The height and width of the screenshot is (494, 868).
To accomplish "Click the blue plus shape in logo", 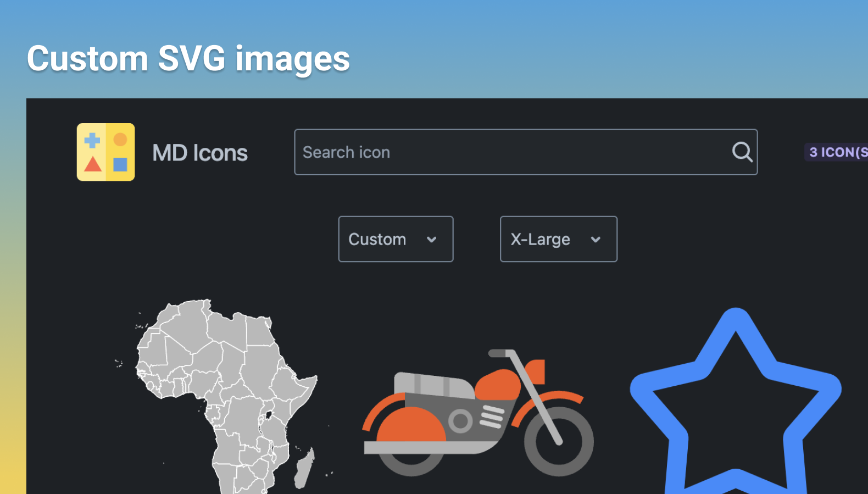I will coord(92,141).
